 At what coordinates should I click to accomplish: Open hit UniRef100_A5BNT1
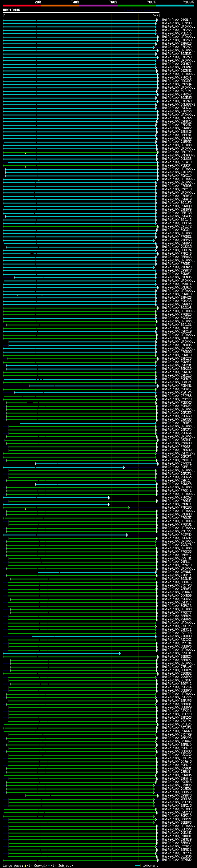(176, 504)
